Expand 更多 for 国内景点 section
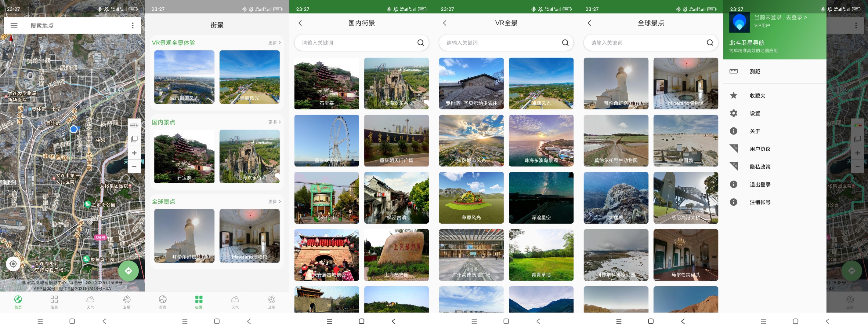The height and width of the screenshot is (330, 868). [x=274, y=122]
